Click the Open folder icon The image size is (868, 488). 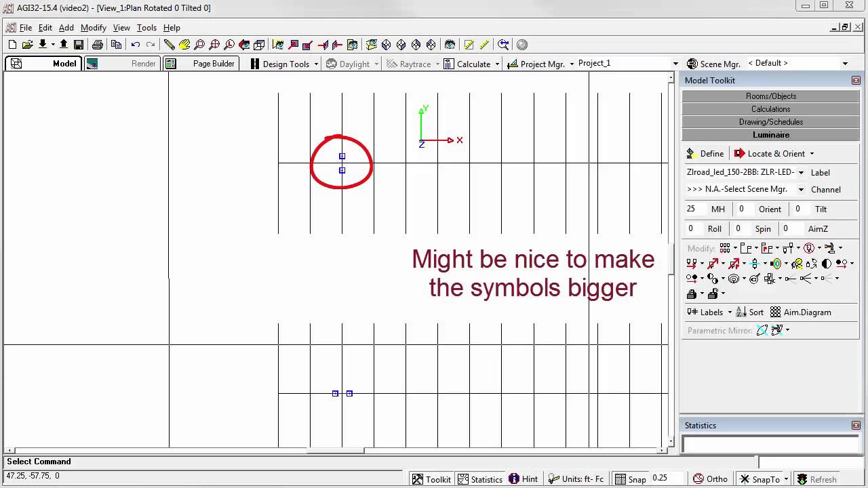coord(28,45)
